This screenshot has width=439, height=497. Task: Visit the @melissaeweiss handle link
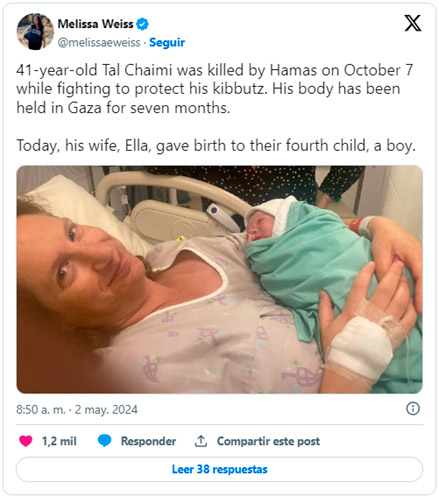tap(99, 43)
